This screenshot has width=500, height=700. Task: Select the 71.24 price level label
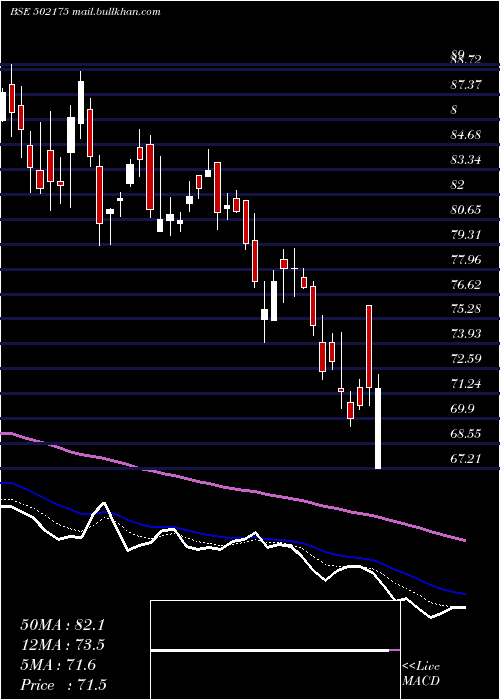coord(466,383)
